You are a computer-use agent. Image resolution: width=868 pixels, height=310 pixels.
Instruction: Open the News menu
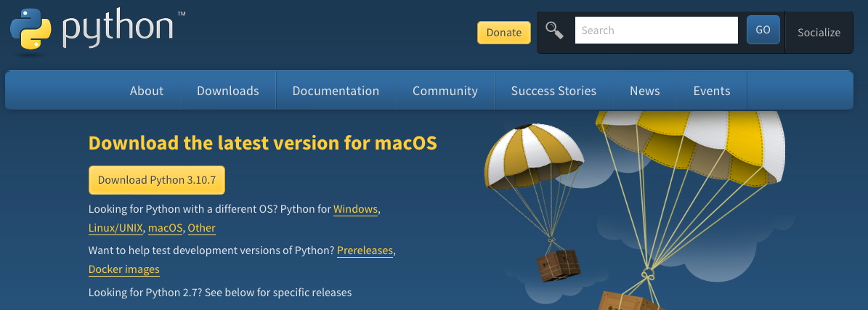coord(645,91)
